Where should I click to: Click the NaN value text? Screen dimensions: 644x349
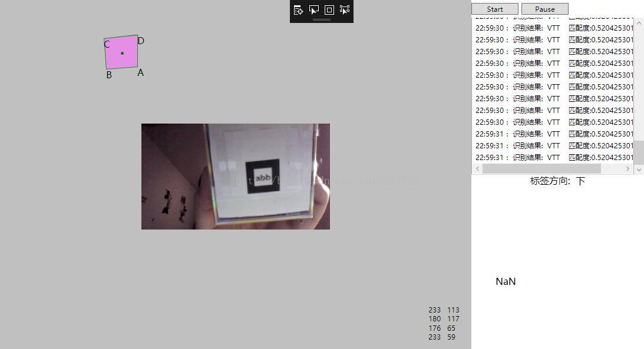tap(506, 281)
